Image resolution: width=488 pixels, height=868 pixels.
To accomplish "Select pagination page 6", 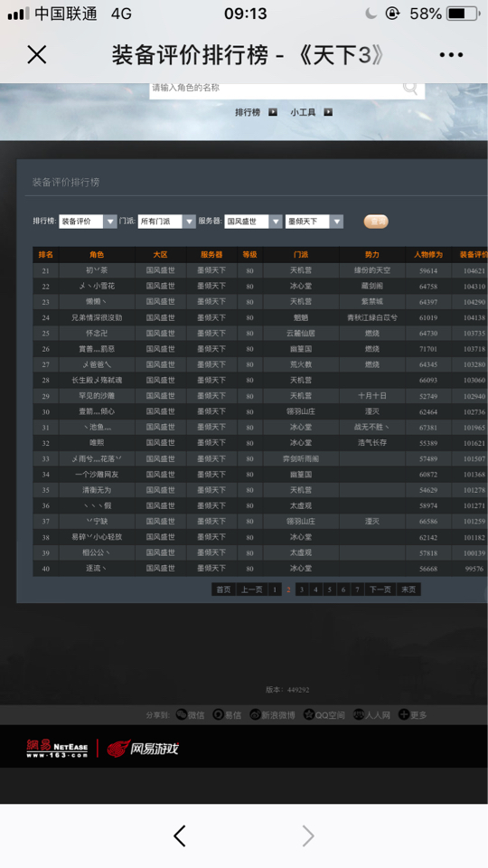I will [343, 590].
